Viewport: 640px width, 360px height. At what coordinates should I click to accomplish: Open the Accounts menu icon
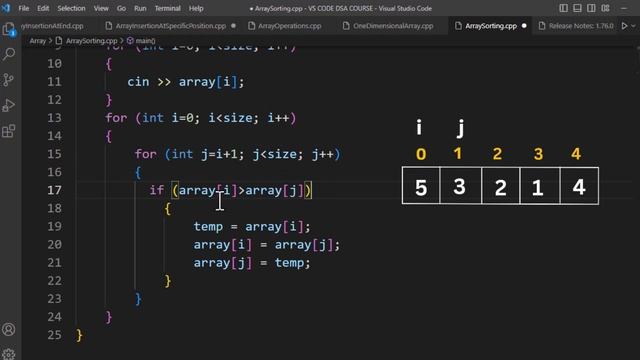pos(9,329)
